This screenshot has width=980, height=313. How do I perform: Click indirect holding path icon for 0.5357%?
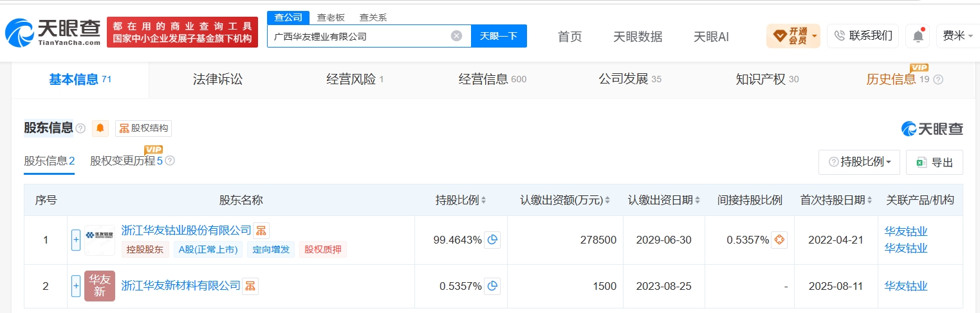point(779,240)
